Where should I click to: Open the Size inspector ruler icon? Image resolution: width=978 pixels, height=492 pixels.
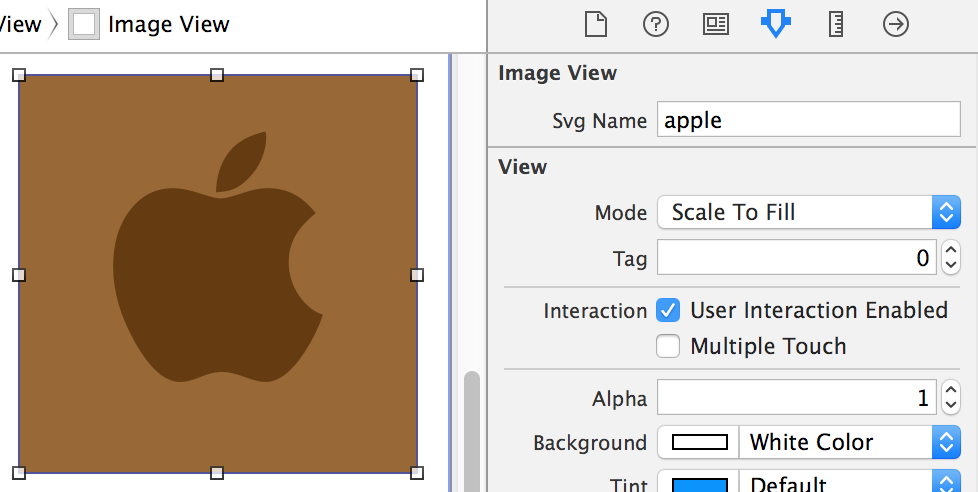pos(836,25)
